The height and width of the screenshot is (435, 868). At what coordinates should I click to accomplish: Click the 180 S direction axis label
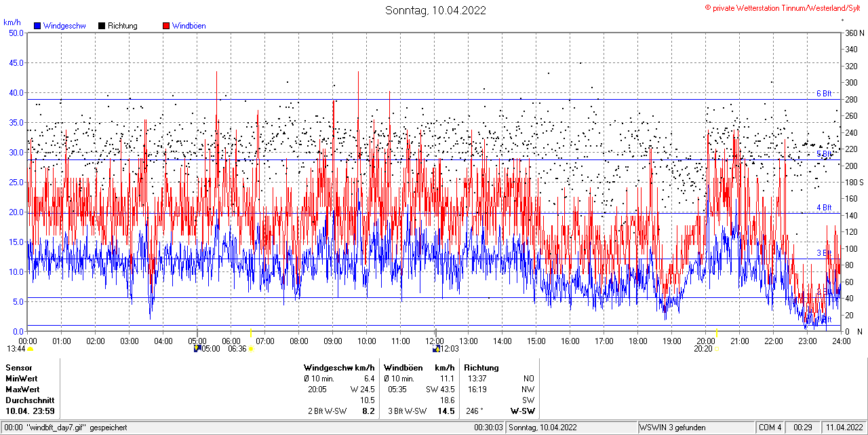pyautogui.click(x=854, y=182)
